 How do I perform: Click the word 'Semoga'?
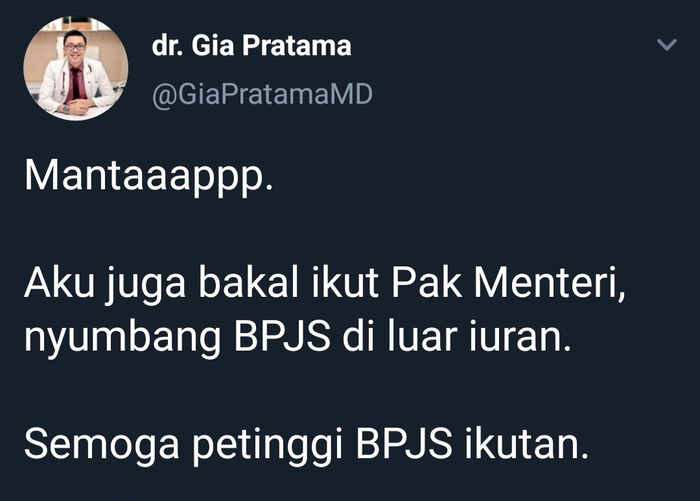click(x=102, y=445)
